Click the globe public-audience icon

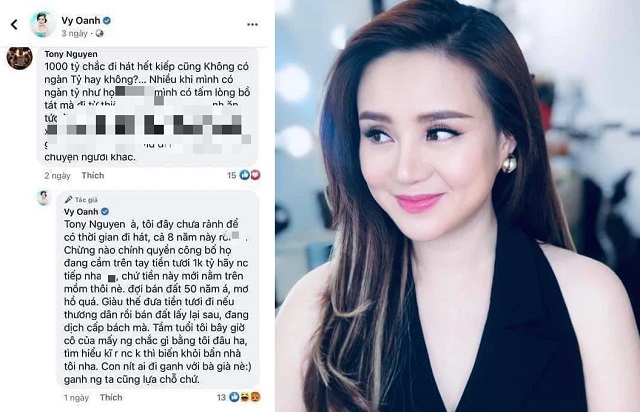pyautogui.click(x=99, y=33)
